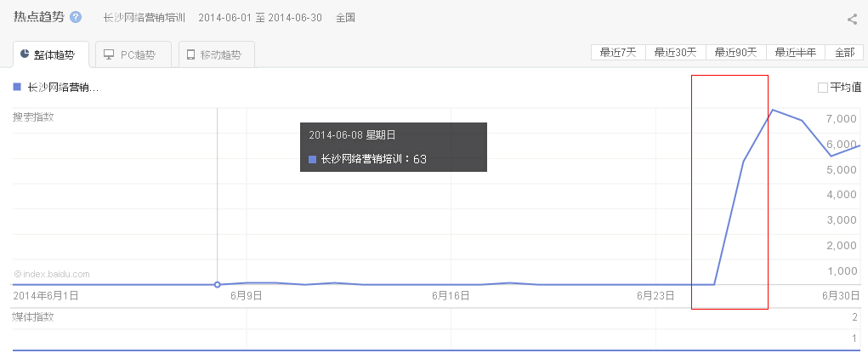
Task: Enable the 平均值 checkbox
Action: [822, 88]
